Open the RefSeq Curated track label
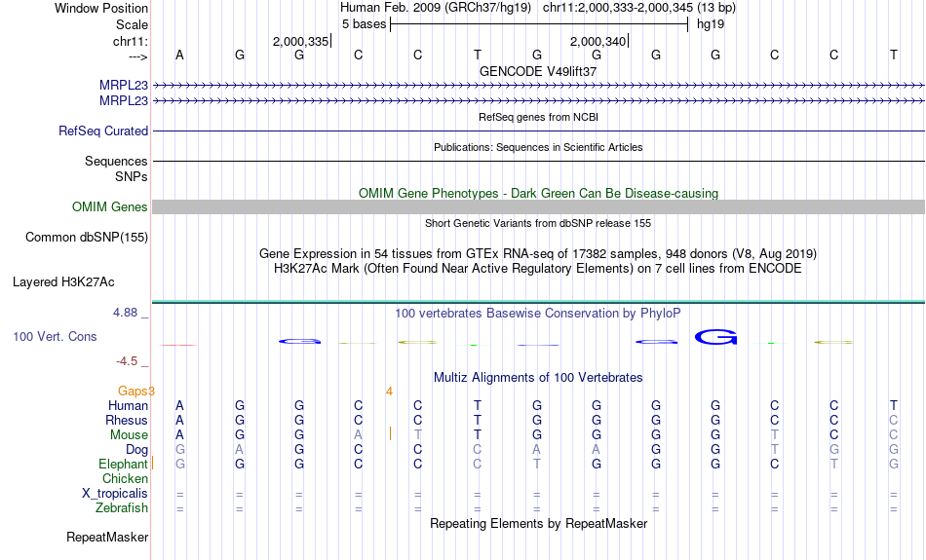The image size is (926, 560). pos(102,131)
